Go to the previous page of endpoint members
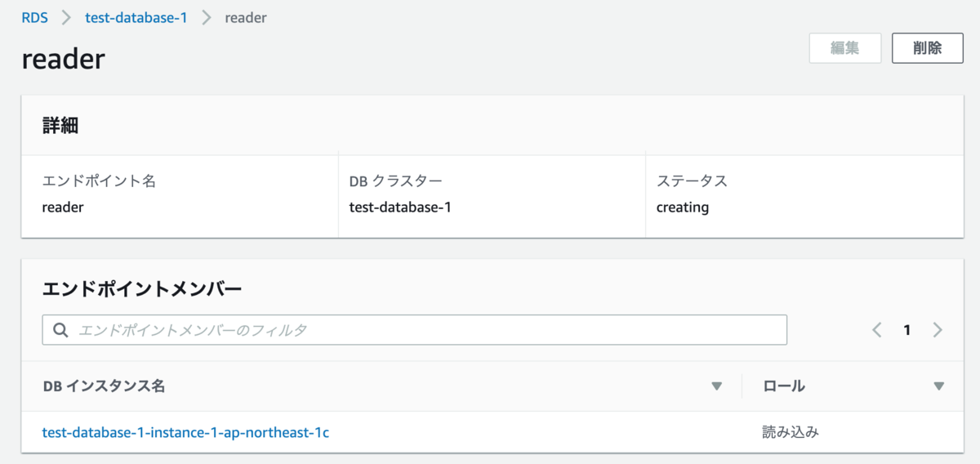980x464 pixels. pos(877,330)
